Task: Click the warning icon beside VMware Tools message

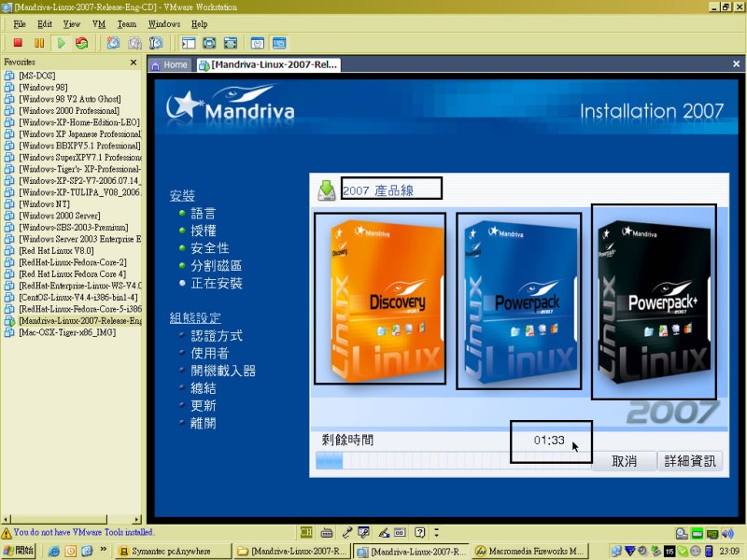Action: (x=7, y=532)
